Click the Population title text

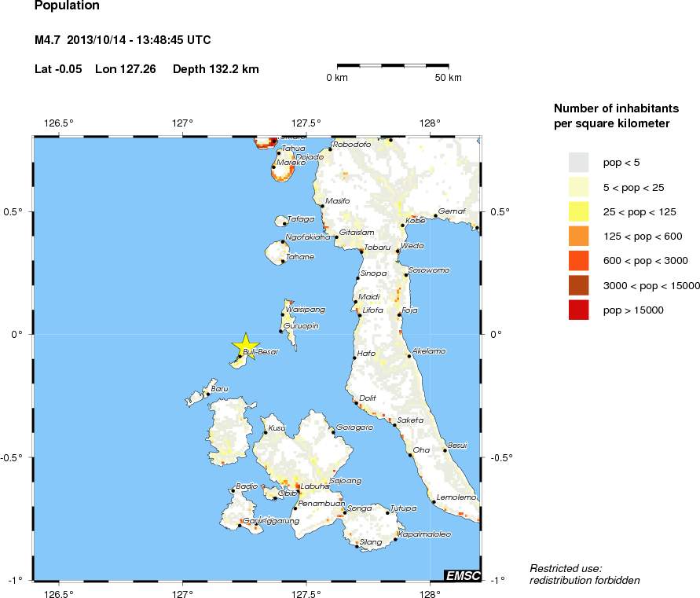pyautogui.click(x=68, y=6)
